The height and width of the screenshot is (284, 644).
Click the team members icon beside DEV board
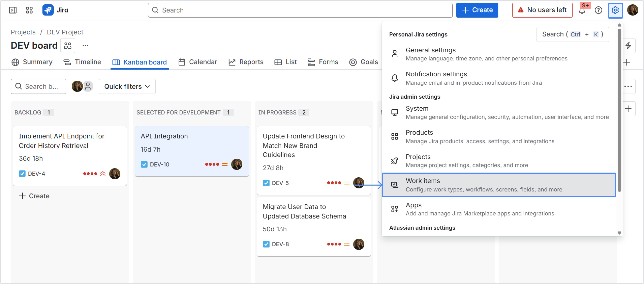(x=68, y=46)
